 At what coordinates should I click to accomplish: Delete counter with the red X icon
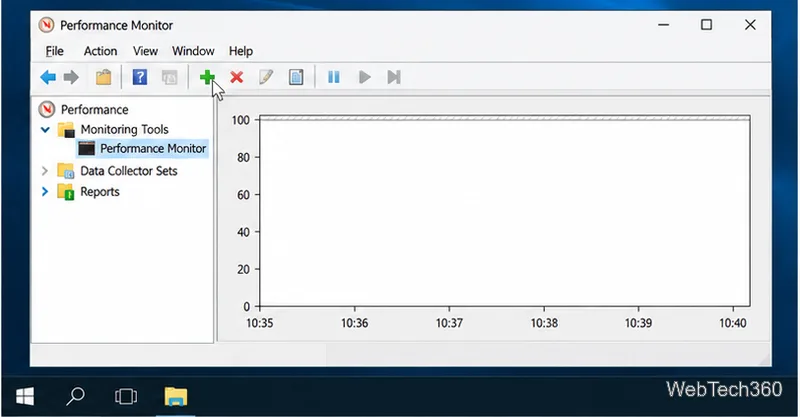coord(236,77)
